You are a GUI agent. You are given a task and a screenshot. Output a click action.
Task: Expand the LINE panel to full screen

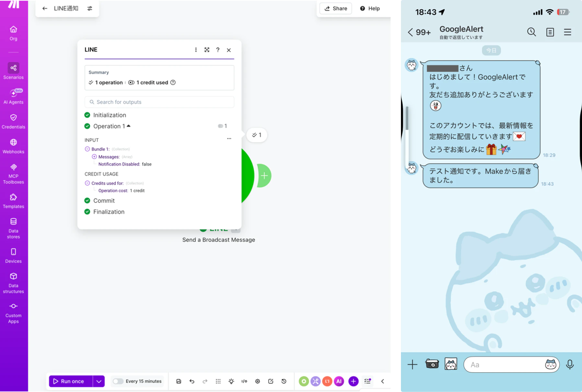point(207,50)
